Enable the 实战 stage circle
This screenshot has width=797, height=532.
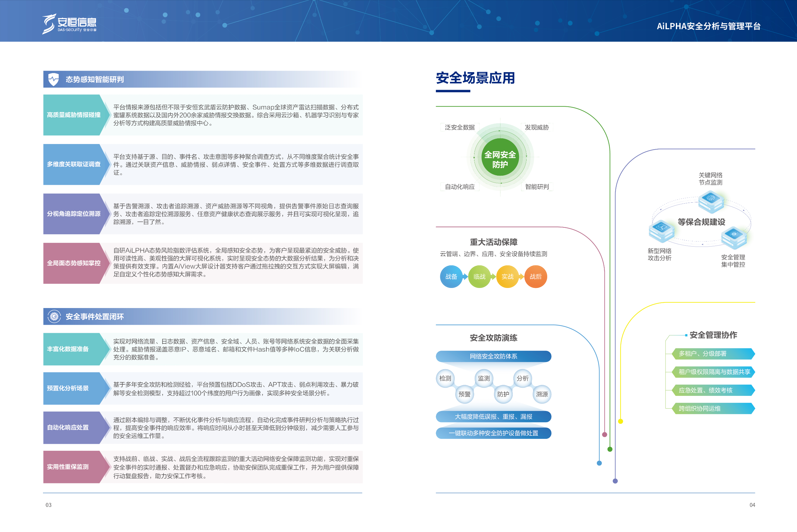pyautogui.click(x=508, y=277)
